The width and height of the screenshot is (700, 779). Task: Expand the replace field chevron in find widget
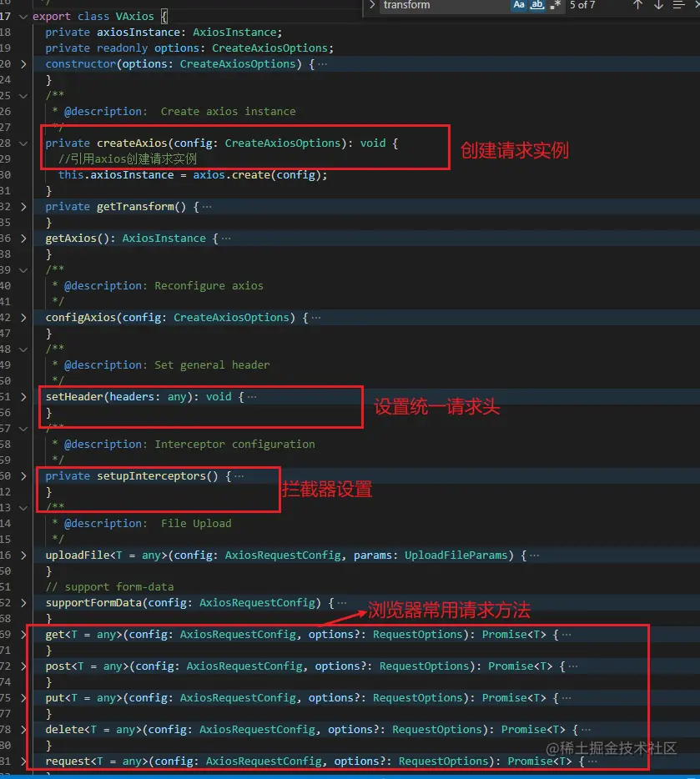tap(371, 5)
